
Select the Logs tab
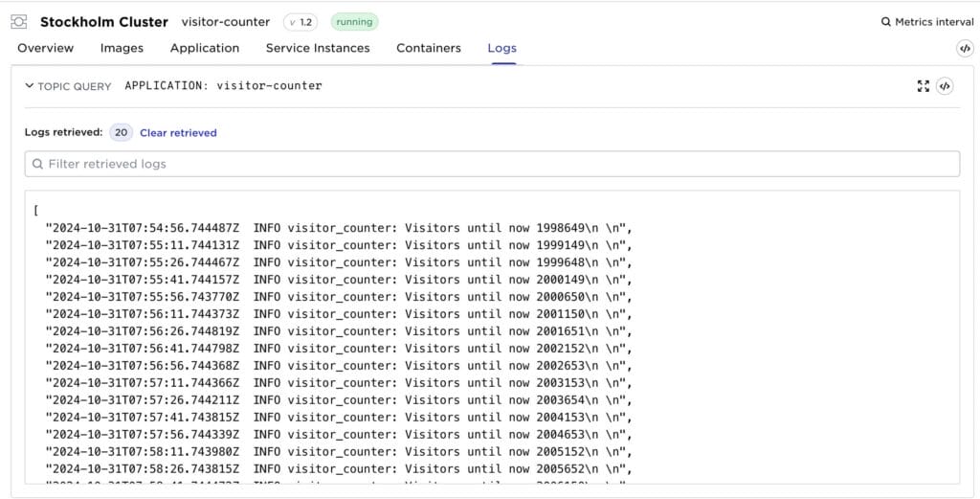pos(501,48)
